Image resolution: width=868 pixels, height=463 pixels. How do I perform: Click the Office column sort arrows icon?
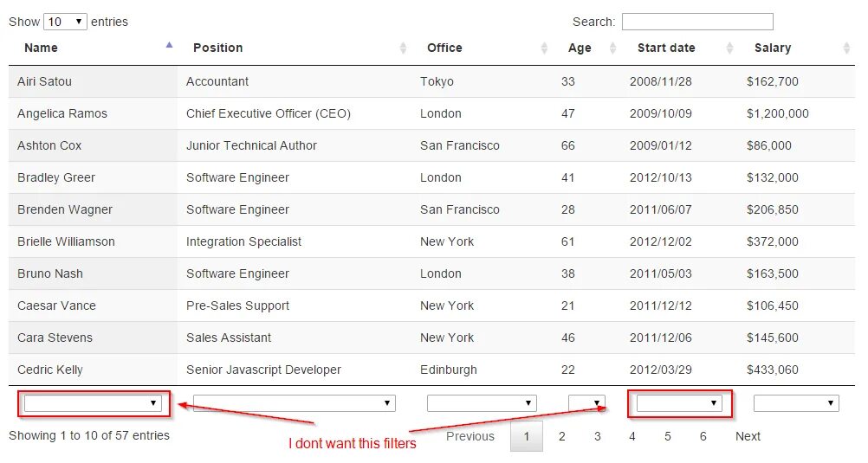pyautogui.click(x=544, y=48)
